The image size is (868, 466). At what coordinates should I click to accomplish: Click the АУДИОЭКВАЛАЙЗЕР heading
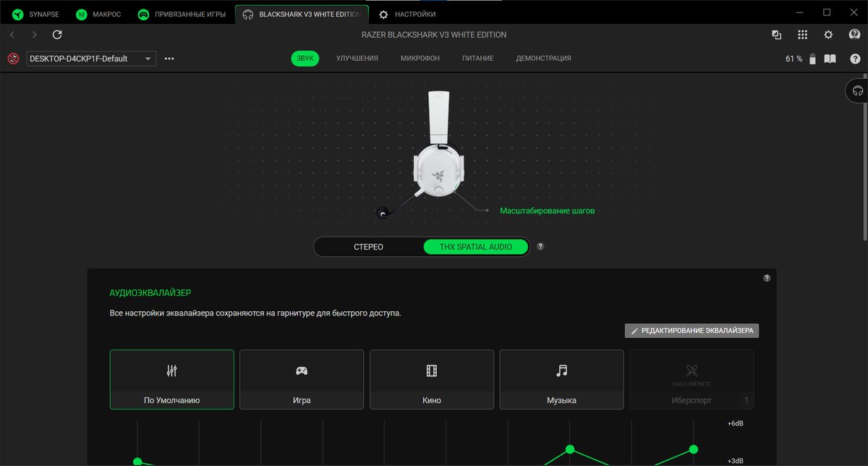tap(150, 292)
